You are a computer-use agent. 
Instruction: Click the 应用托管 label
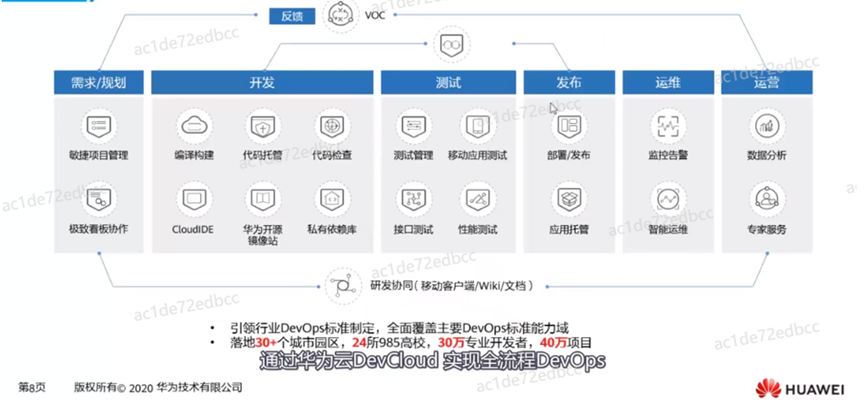[x=569, y=229]
